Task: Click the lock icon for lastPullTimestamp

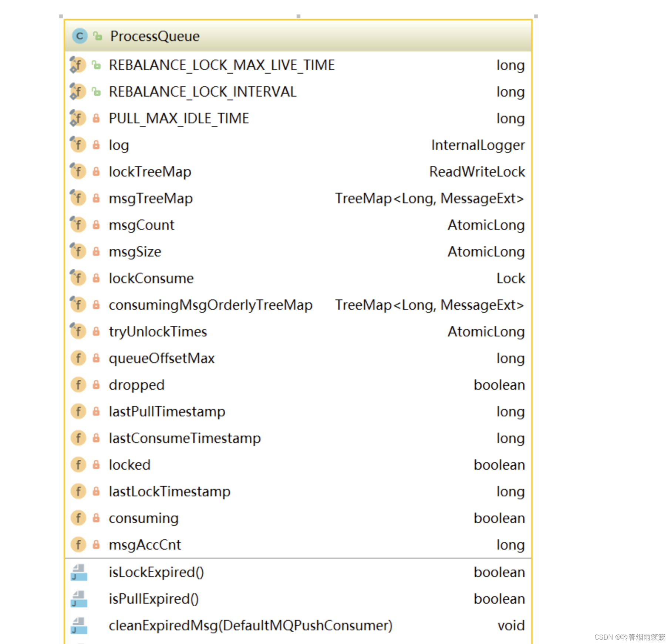Action: click(x=96, y=411)
